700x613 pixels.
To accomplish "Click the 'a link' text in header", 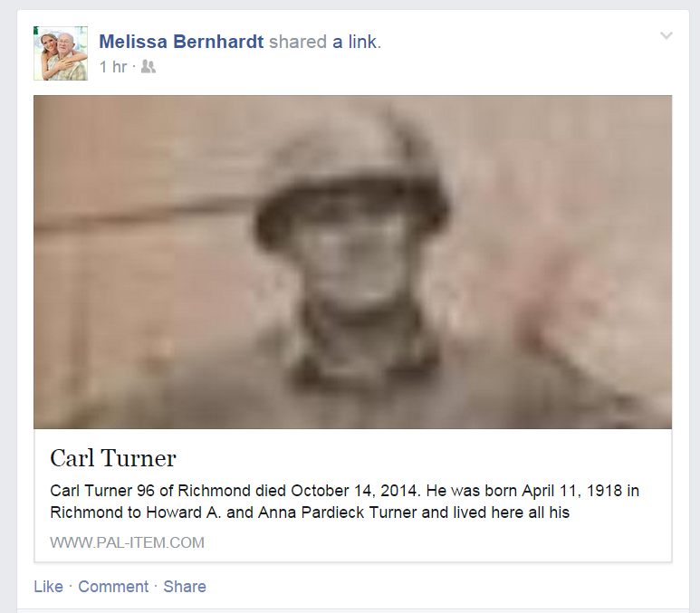I will [357, 42].
